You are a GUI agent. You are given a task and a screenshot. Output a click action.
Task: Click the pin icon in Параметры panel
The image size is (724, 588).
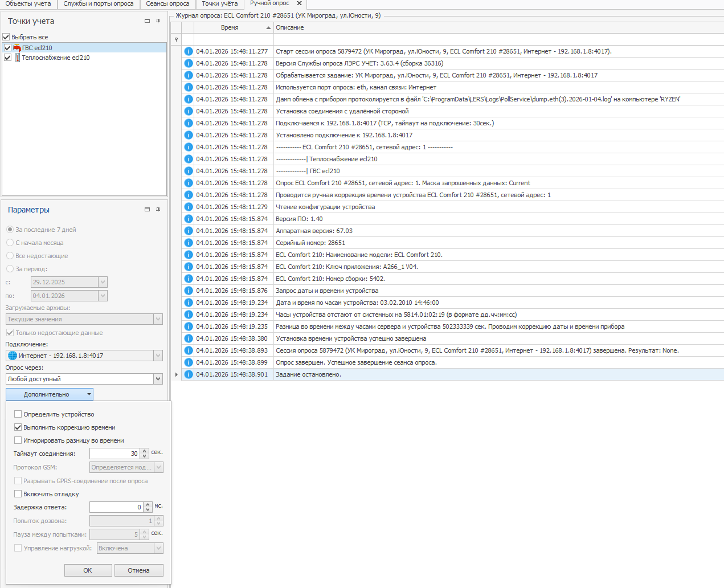(x=158, y=210)
